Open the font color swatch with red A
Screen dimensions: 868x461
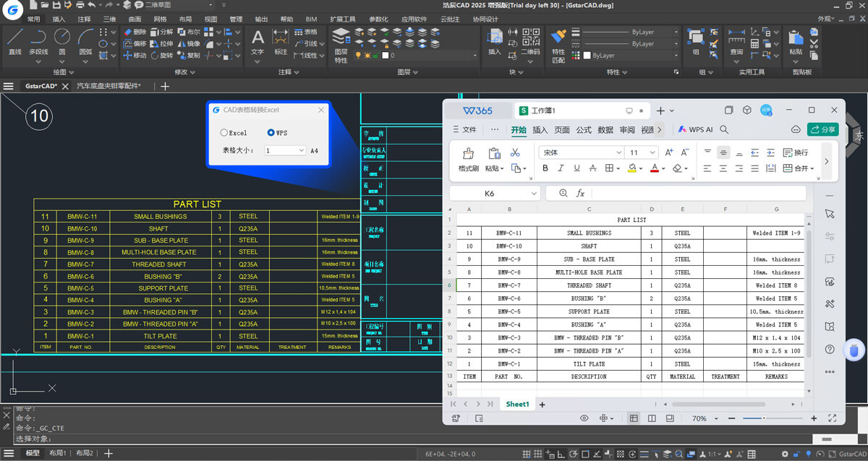pos(655,168)
